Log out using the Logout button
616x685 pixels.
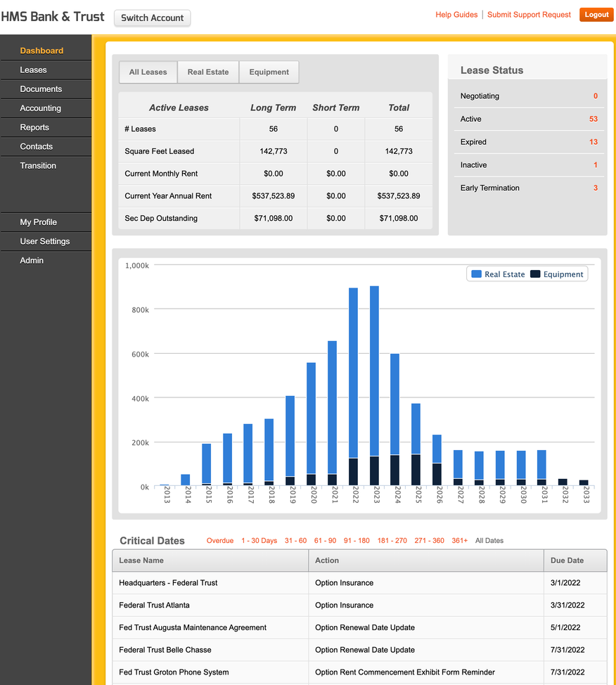596,15
